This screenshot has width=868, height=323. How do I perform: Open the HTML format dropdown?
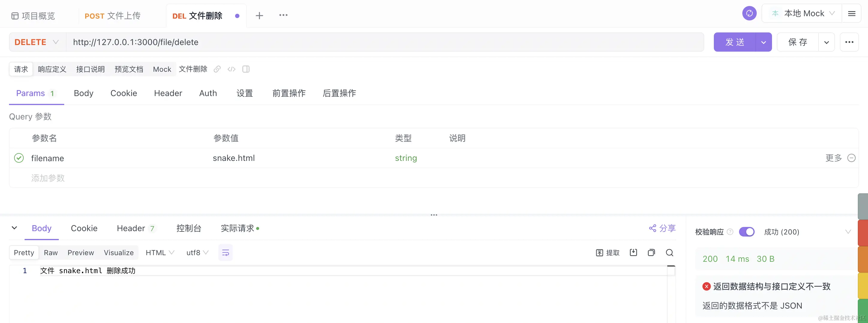(x=160, y=252)
